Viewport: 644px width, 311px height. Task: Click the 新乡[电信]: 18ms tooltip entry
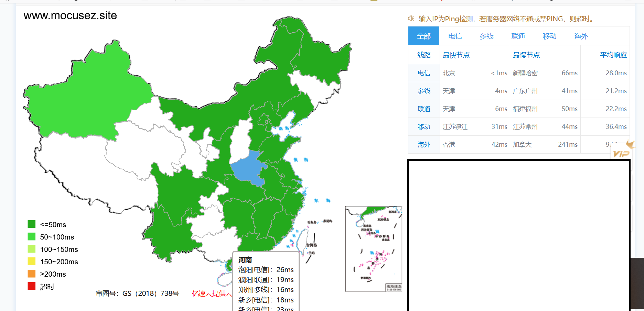(x=266, y=300)
